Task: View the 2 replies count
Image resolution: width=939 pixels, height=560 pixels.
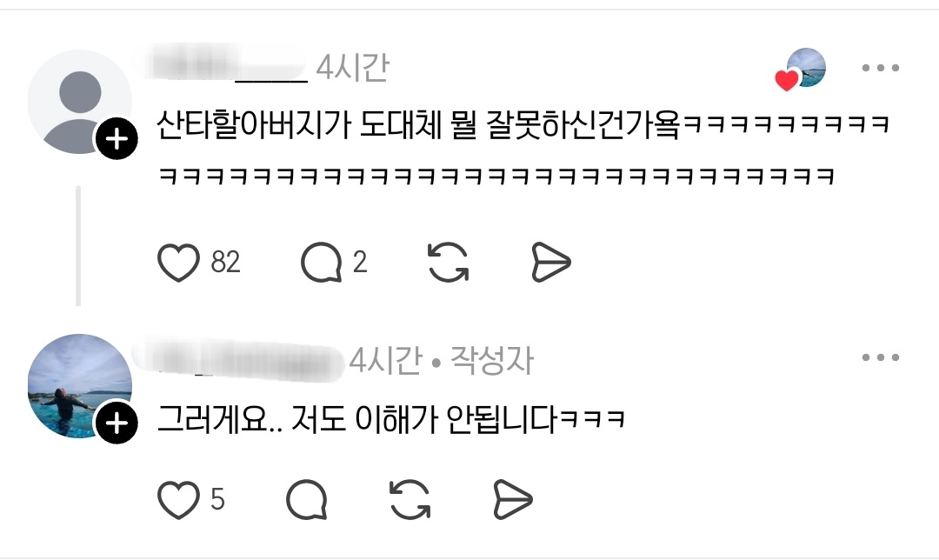Action: point(359,263)
